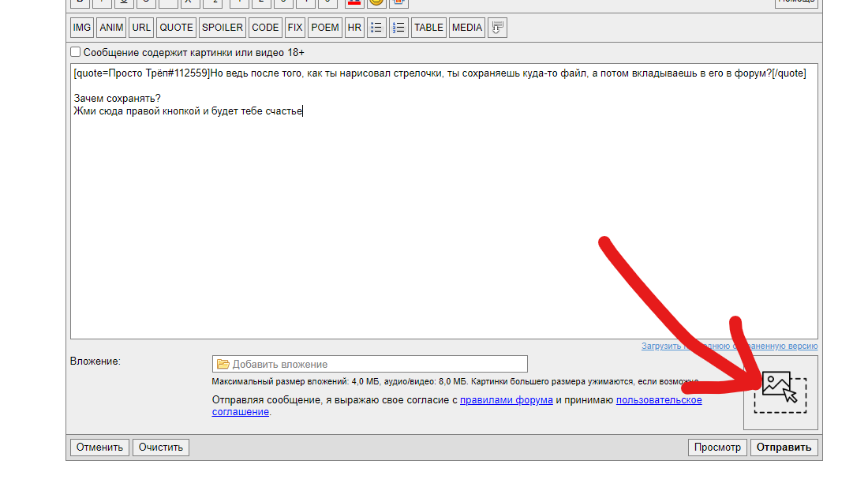
Task: Check the 18+ content checkbox
Action: [76, 52]
